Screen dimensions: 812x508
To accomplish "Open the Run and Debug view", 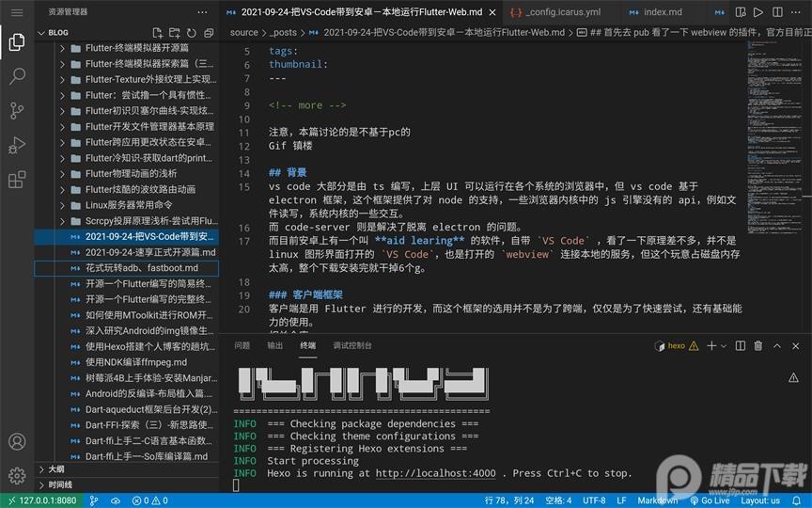I will pos(16,145).
